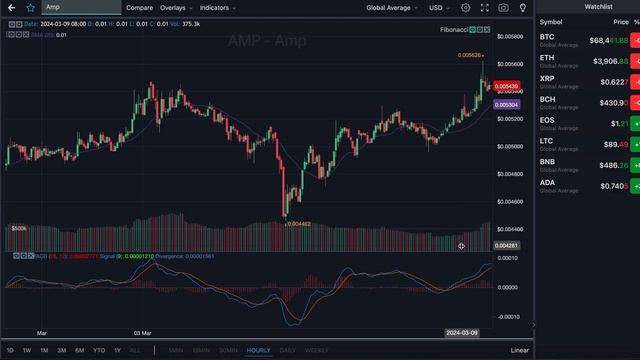Viewport: 640px width, 360px height.
Task: Take chart snapshot with camera icon
Action: coord(503,8)
